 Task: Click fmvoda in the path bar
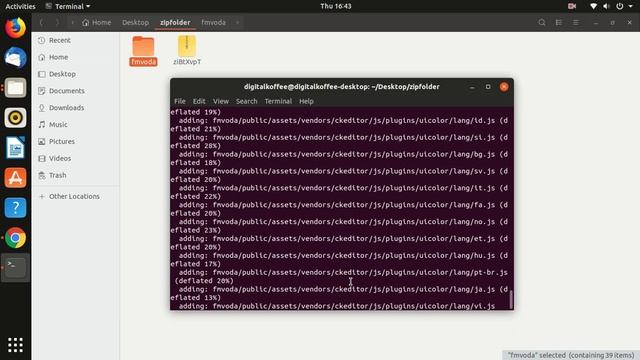(213, 22)
